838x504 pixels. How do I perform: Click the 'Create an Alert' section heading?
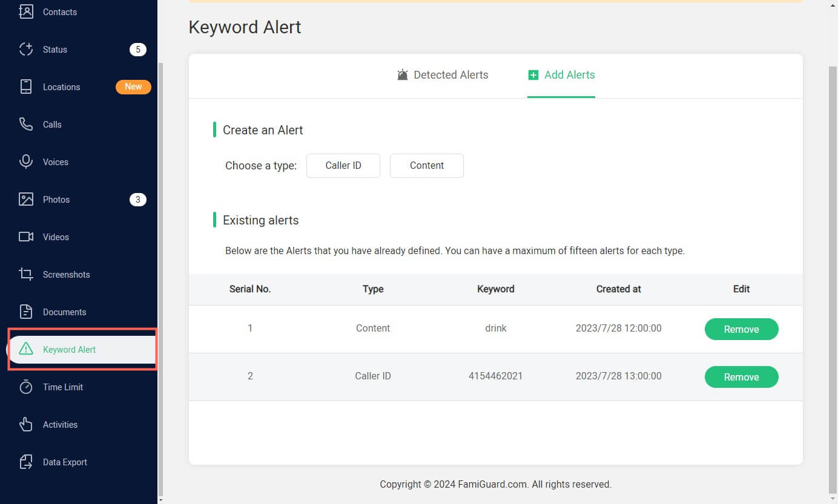(263, 130)
